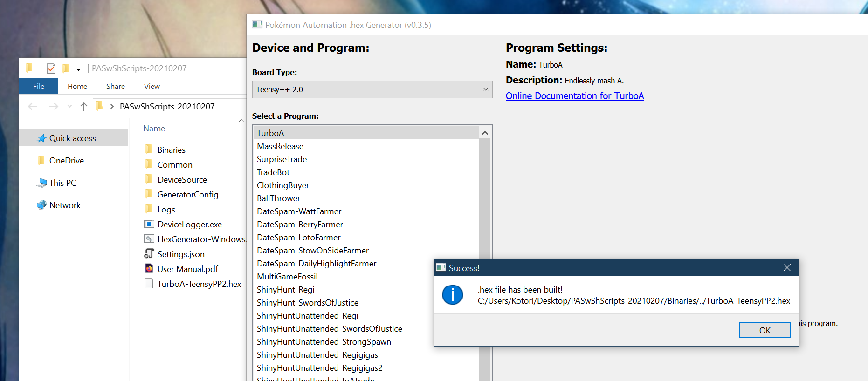Select TradeBot program

click(366, 172)
